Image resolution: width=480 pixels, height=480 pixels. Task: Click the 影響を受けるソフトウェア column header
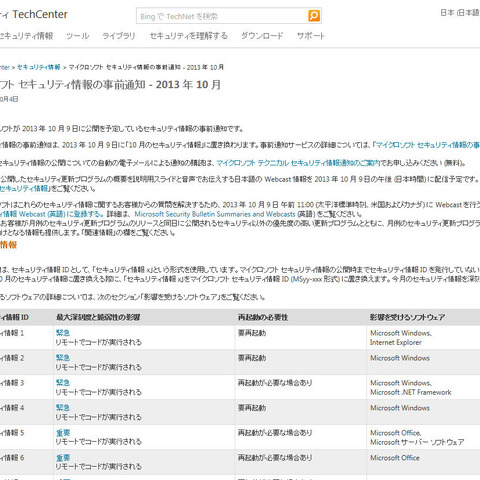407,317
